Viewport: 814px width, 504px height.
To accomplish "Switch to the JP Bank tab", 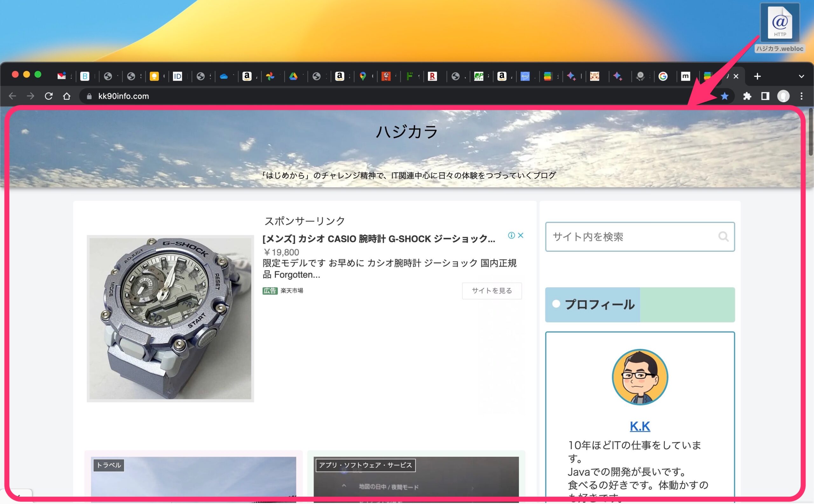I will tap(479, 76).
